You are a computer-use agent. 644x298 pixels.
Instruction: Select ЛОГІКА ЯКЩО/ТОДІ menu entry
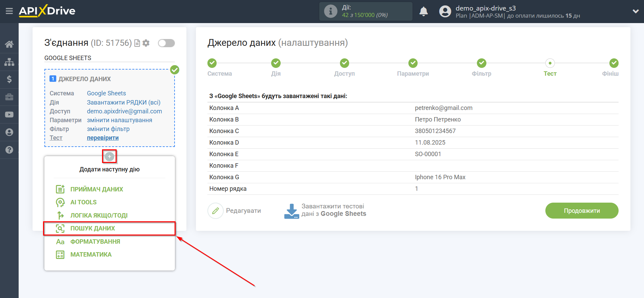coord(99,216)
